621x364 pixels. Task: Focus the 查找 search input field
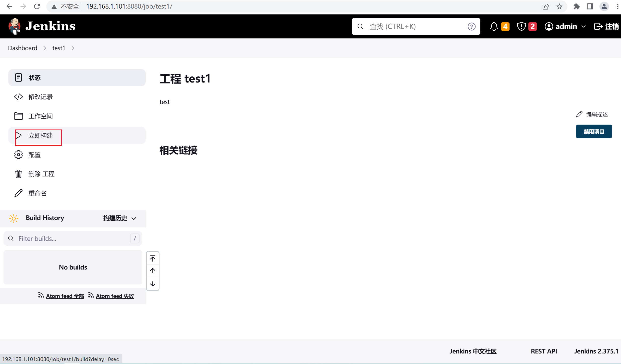click(x=415, y=26)
